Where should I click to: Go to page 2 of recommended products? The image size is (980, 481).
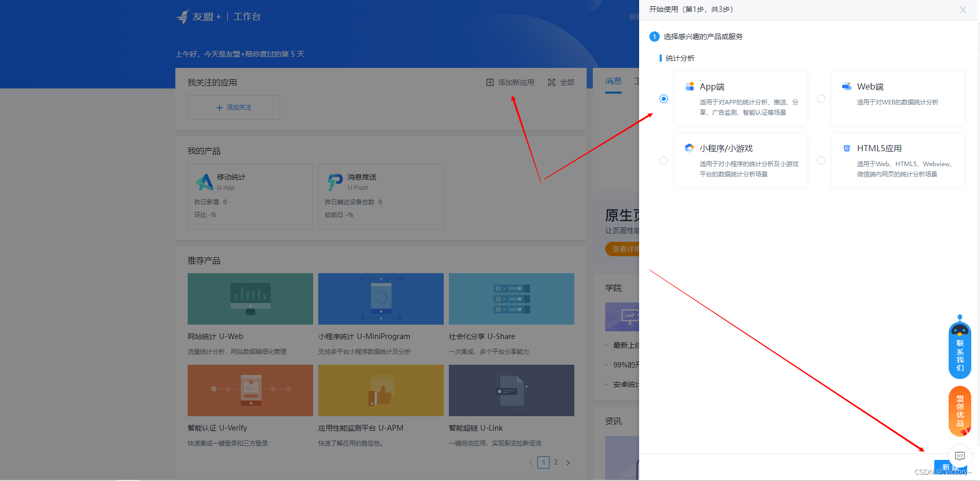click(x=556, y=462)
